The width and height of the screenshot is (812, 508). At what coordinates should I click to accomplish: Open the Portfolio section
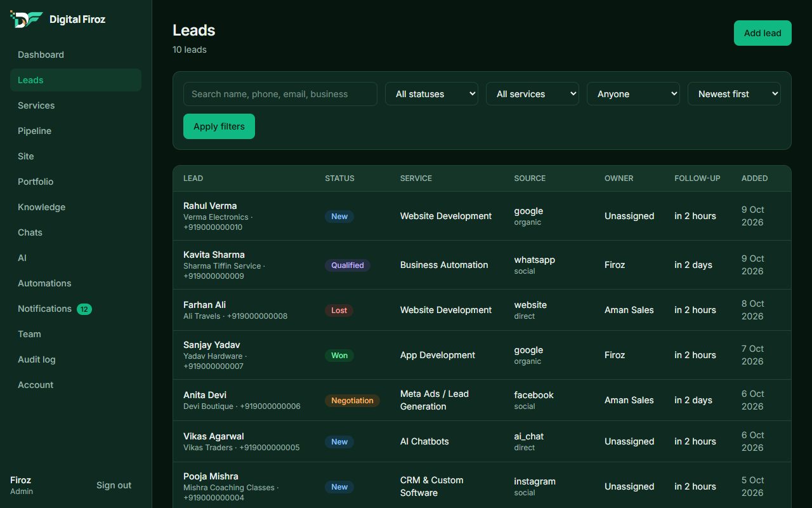point(75,182)
